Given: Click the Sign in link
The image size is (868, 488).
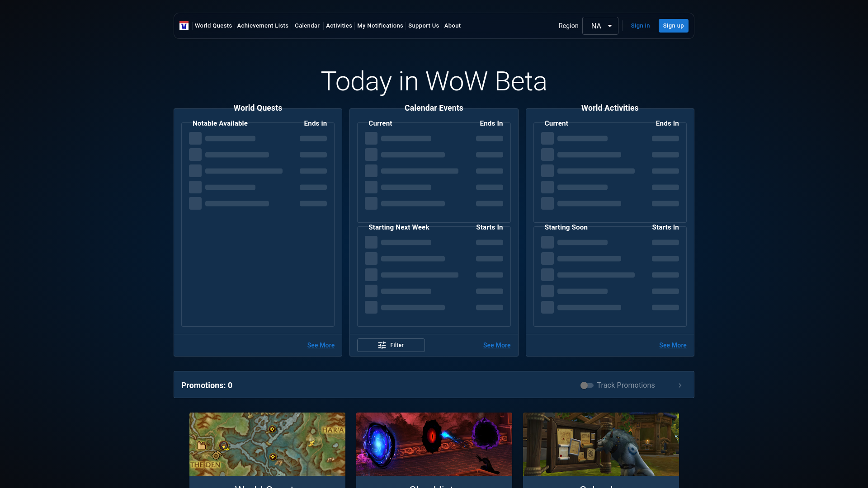Looking at the screenshot, I should coord(640,26).
